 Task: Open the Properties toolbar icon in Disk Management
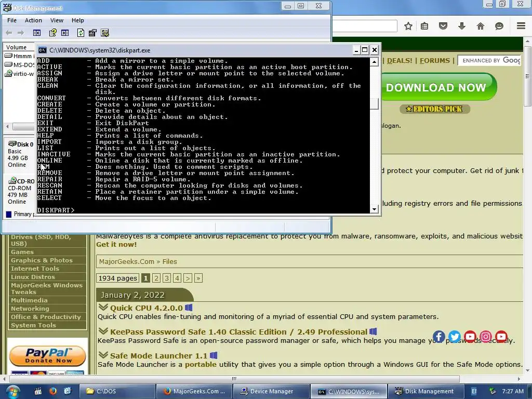click(x=92, y=33)
